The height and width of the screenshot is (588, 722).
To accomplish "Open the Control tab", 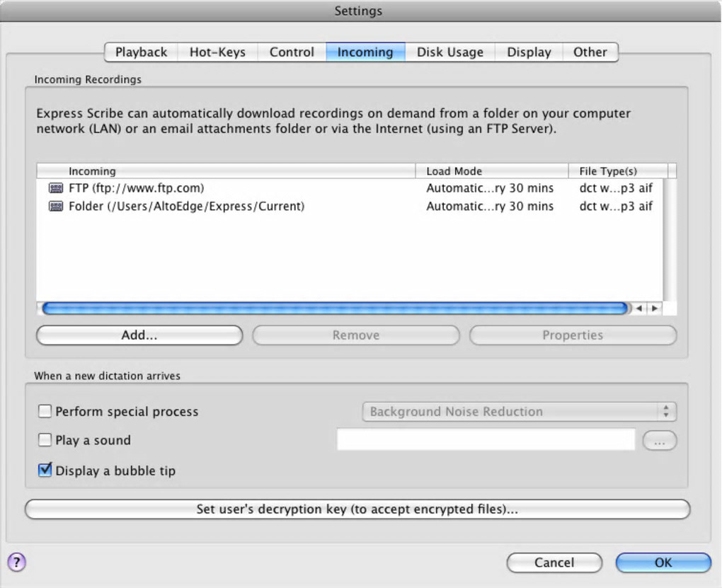I will point(292,52).
